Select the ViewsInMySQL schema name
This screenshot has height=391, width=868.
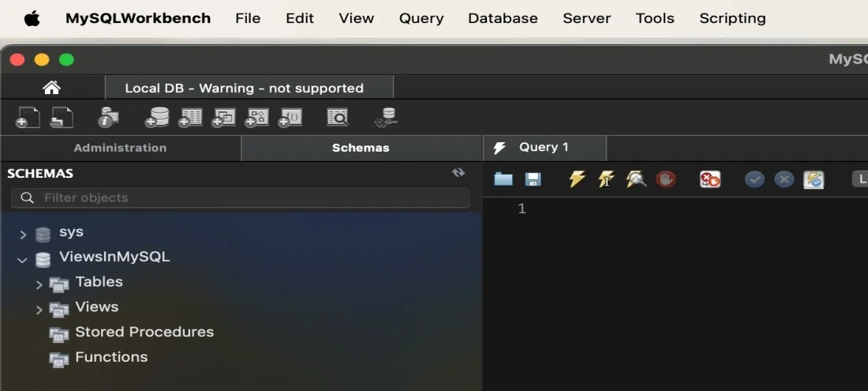click(x=114, y=257)
